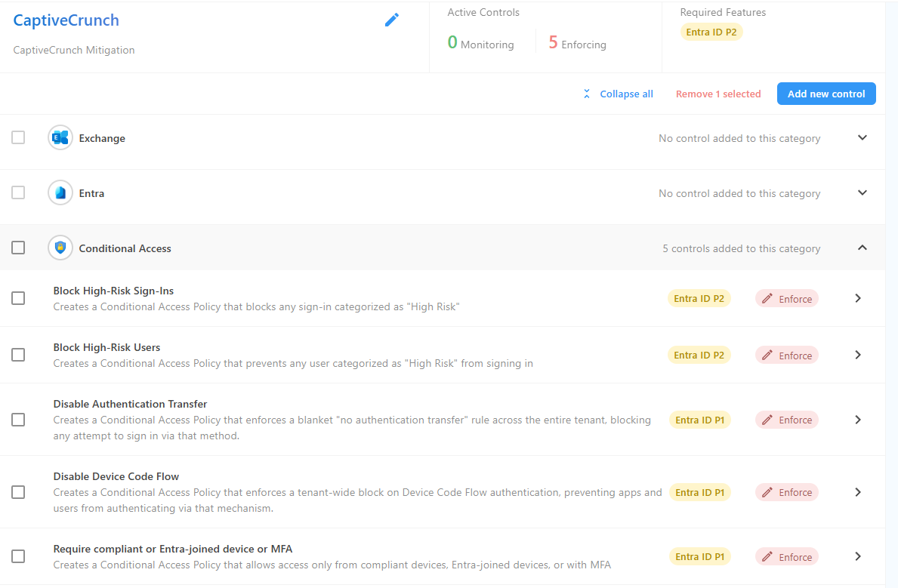Click the Conditional Access shield icon
This screenshot has width=898, height=588.
[x=60, y=248]
